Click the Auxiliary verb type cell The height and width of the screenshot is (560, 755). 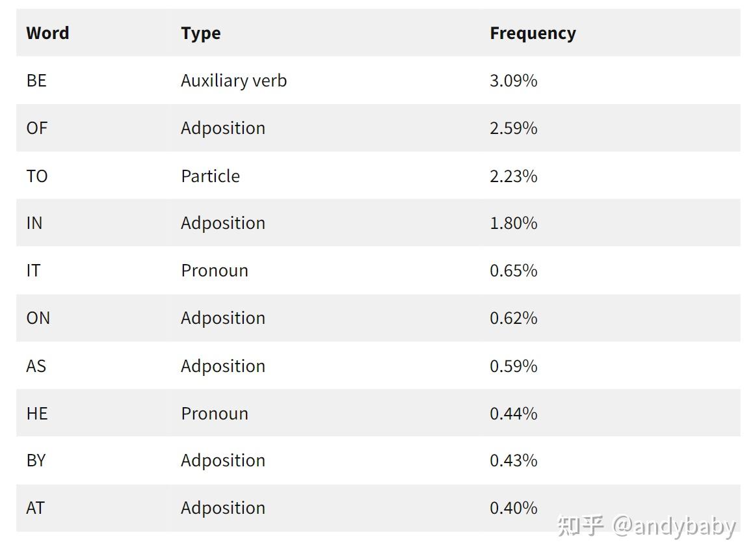click(233, 81)
